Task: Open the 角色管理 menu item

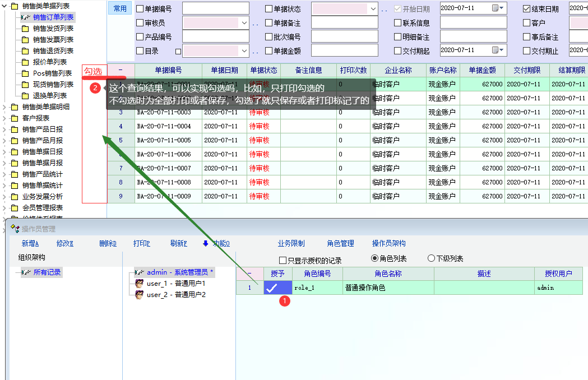Action: click(x=340, y=244)
